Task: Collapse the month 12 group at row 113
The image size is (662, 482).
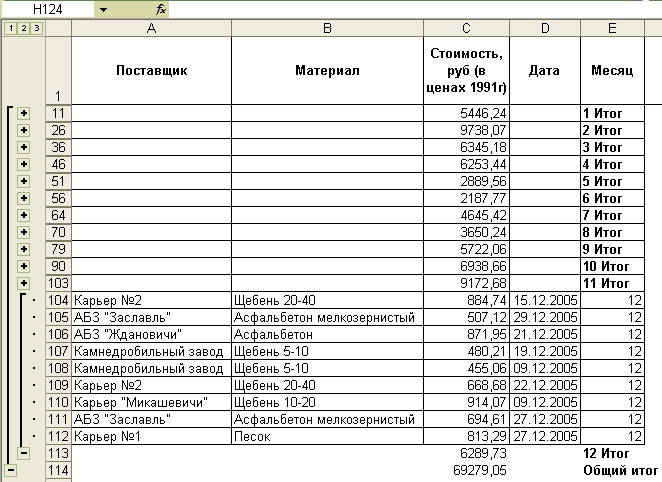Action: (24, 453)
